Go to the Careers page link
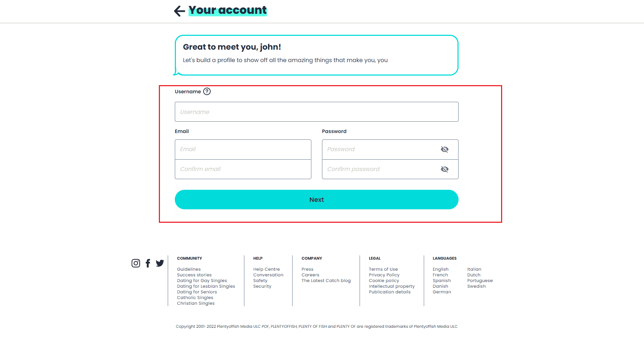The height and width of the screenshot is (337, 644). (310, 275)
